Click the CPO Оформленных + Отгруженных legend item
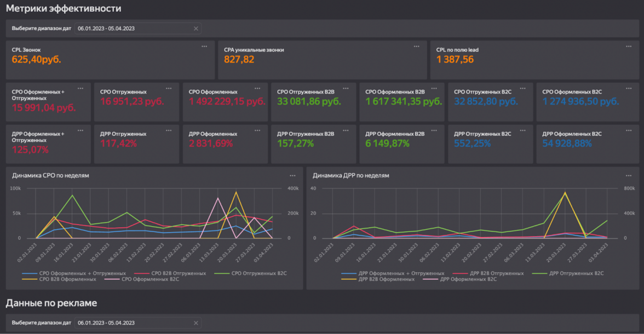Screen dimensions: 644x334 coord(82,273)
